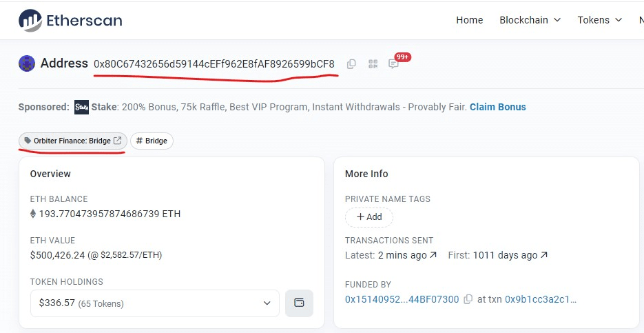Copy the address to clipboard

[x=351, y=64]
